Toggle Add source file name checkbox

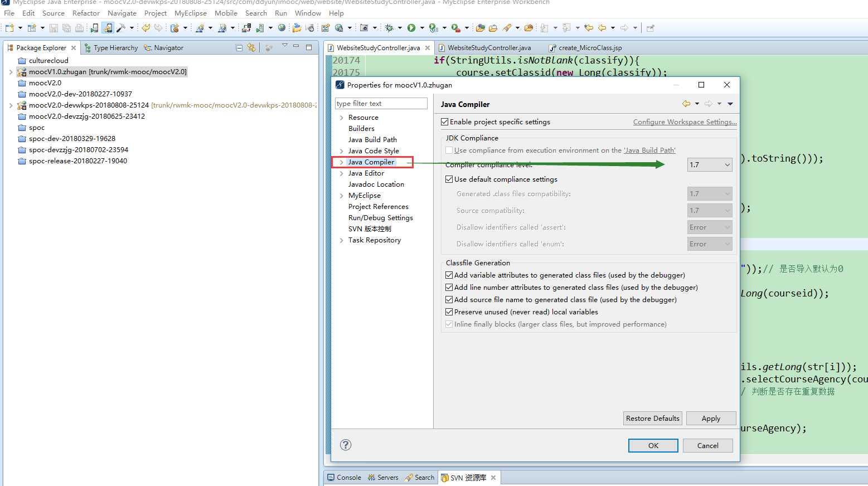449,299
